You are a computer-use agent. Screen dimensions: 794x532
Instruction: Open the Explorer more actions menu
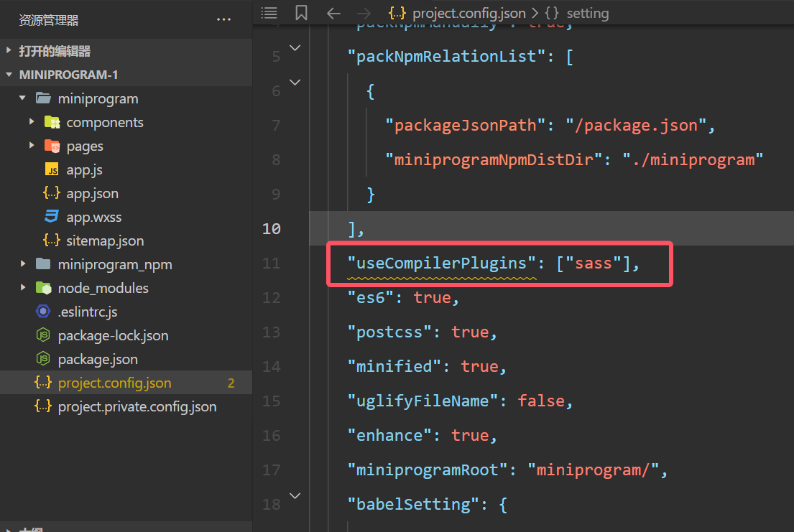click(x=223, y=19)
